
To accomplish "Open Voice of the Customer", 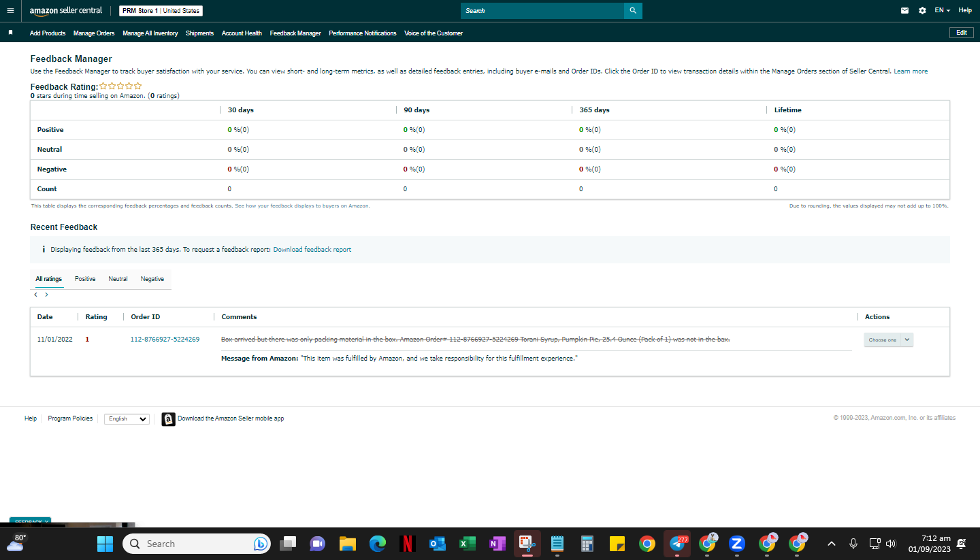I will (434, 33).
